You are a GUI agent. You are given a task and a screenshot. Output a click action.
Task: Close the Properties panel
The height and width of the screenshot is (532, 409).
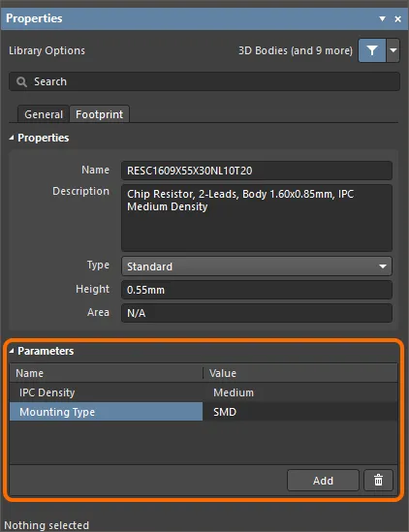(x=397, y=19)
